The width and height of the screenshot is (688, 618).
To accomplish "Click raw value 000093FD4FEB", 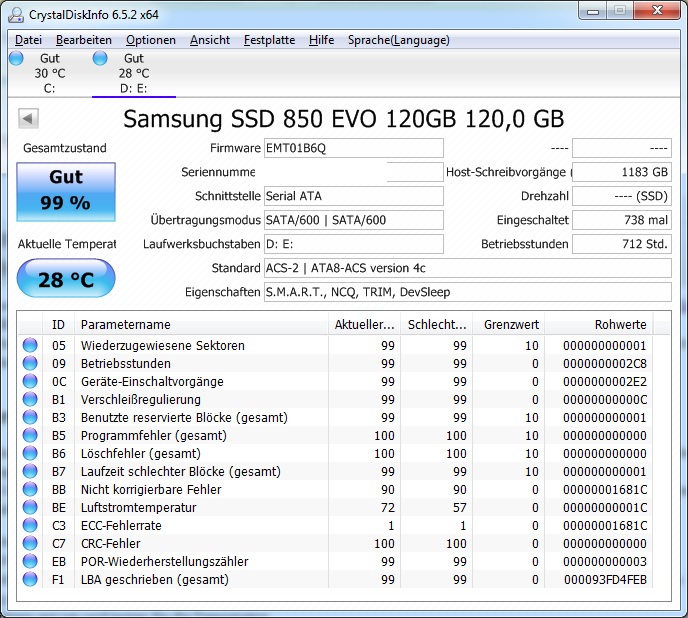I will pos(605,580).
